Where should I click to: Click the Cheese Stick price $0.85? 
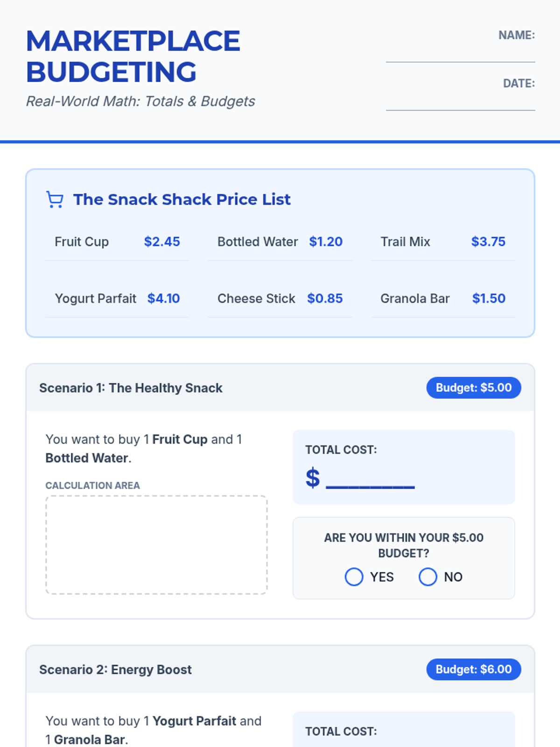325,299
